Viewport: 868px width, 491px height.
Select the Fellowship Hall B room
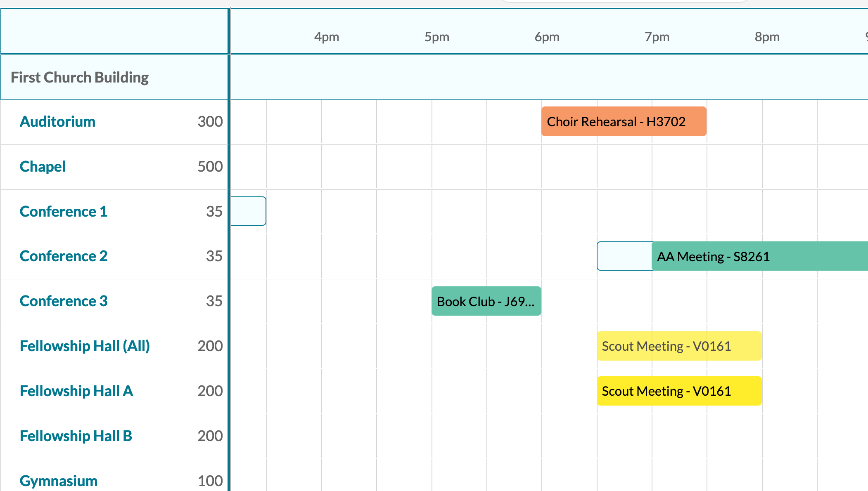click(x=76, y=436)
